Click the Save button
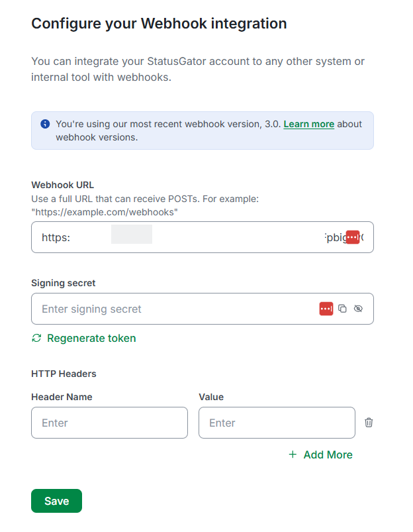The height and width of the screenshot is (532, 413). point(56,501)
